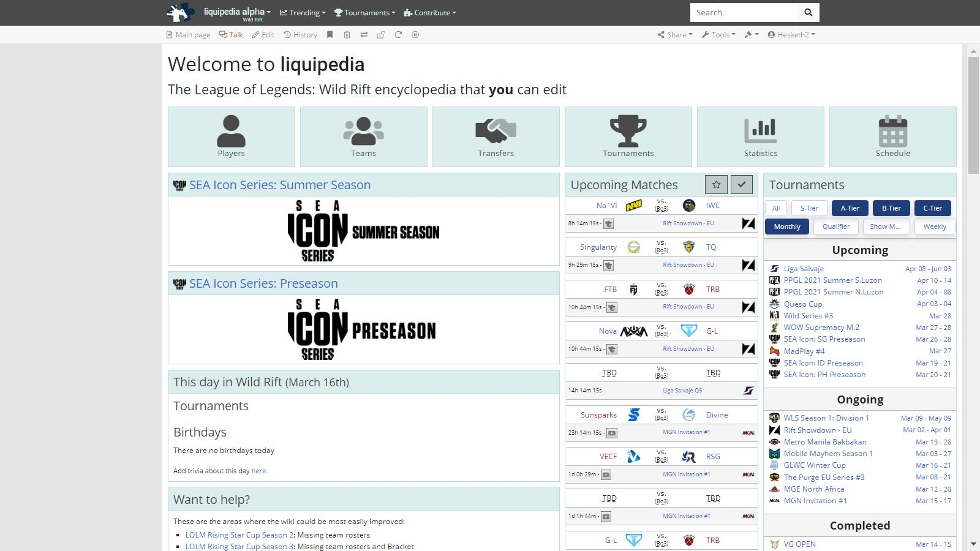The height and width of the screenshot is (551, 980).
Task: Expand the liquipedia alpha wiki dropdown
Action: (237, 12)
